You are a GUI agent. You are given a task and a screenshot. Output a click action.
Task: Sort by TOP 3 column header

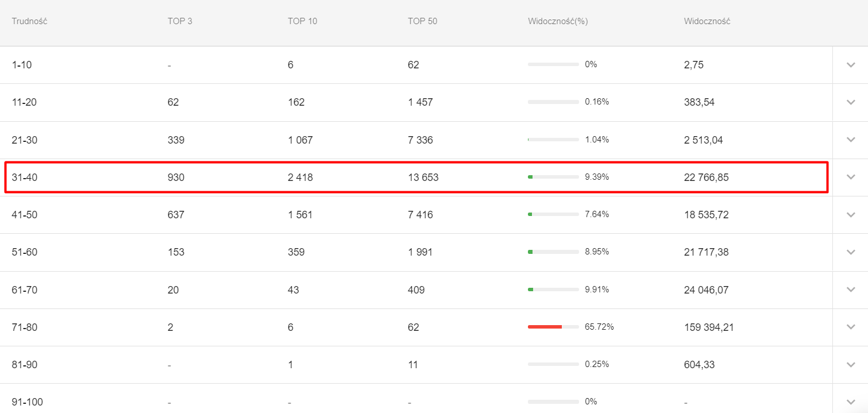(180, 21)
